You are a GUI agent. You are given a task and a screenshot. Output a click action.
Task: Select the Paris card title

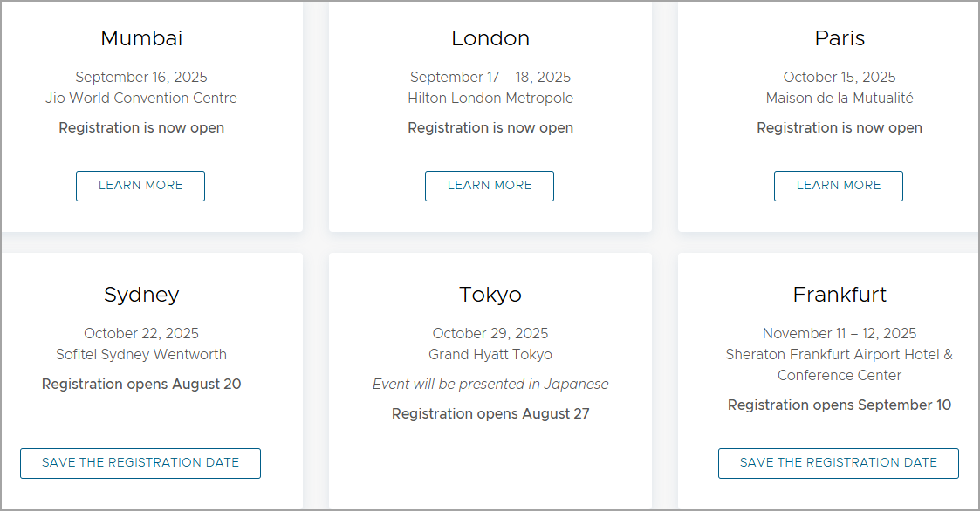pos(840,38)
